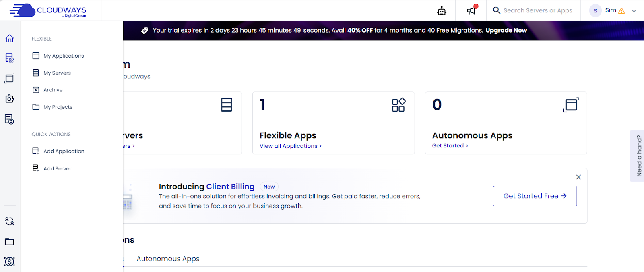Select Add Application quick action
Screen dimensions: 644x272
point(58,151)
